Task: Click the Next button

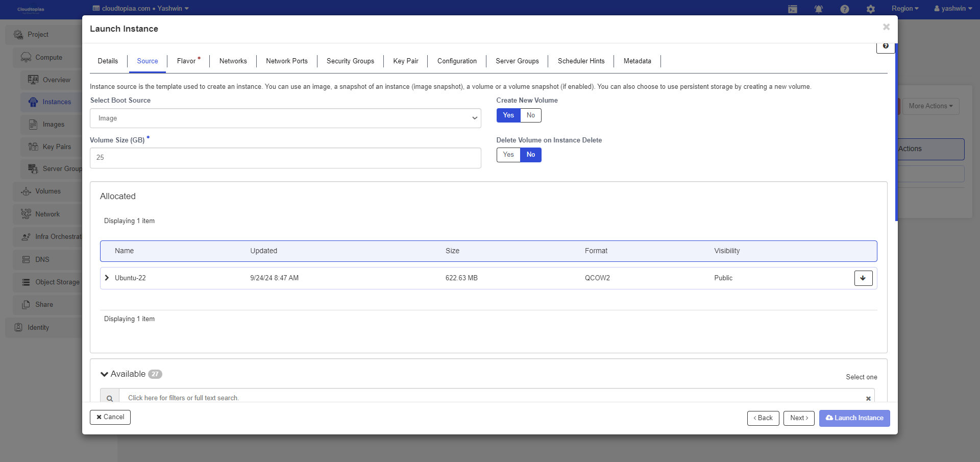Action: [799, 418]
